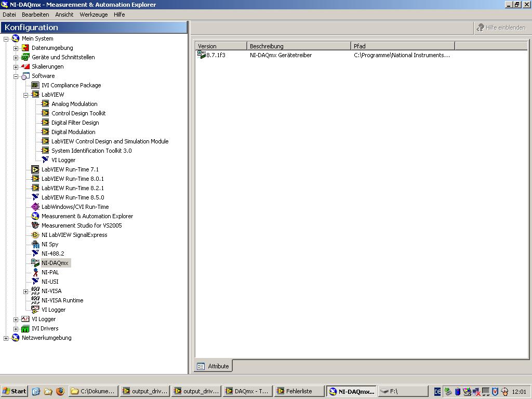Image resolution: width=532 pixels, height=399 pixels.
Task: Click the Firefox quick launch icon
Action: point(60,391)
